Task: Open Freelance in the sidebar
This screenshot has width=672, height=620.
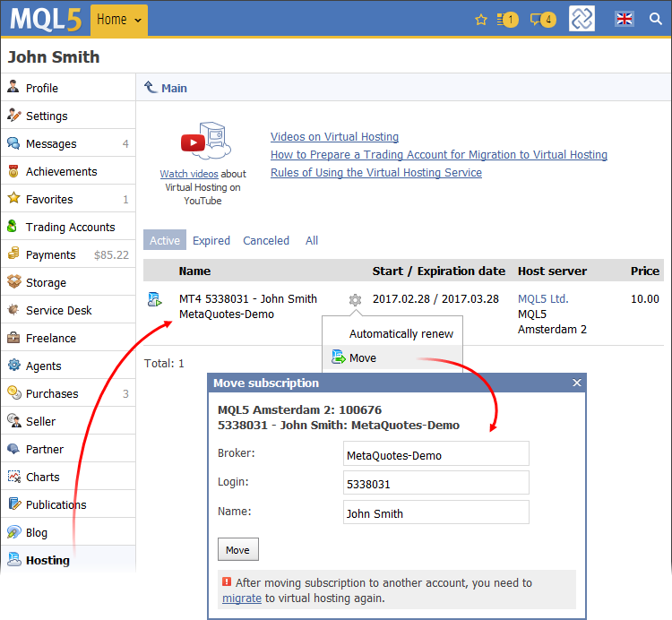Action: click(x=68, y=338)
